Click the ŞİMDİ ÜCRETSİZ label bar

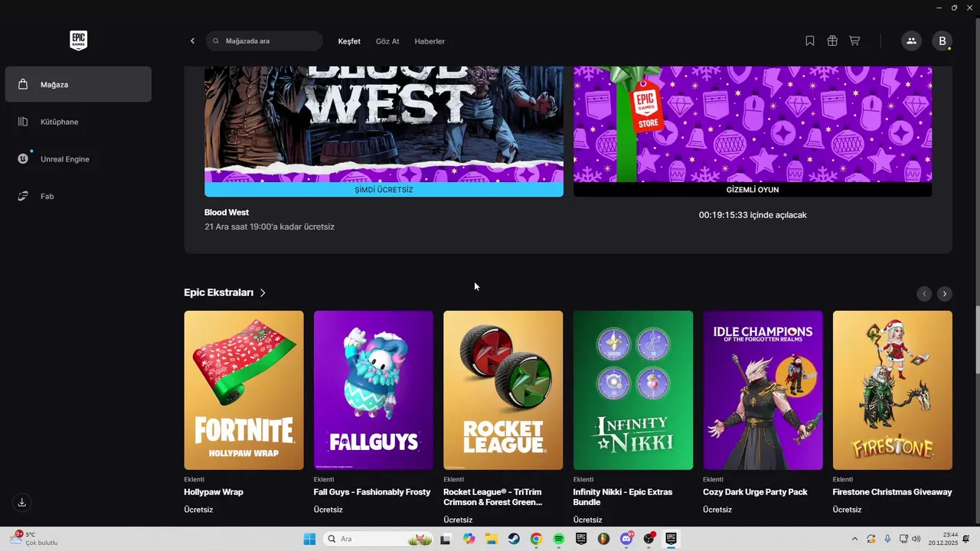click(384, 190)
